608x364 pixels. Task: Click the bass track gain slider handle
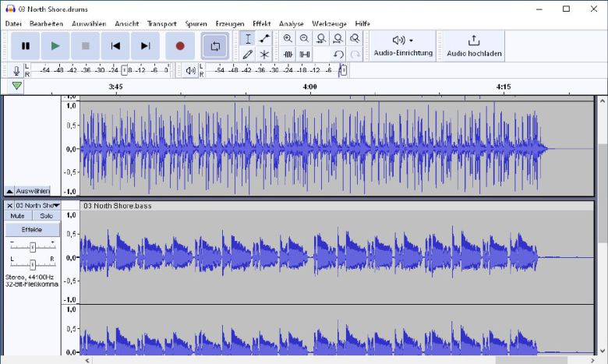coord(32,247)
